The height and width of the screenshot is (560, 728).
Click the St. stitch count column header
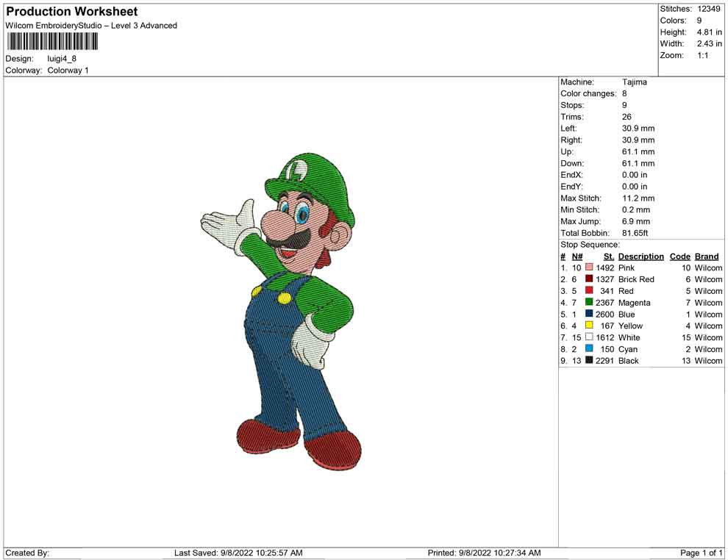pyautogui.click(x=608, y=256)
